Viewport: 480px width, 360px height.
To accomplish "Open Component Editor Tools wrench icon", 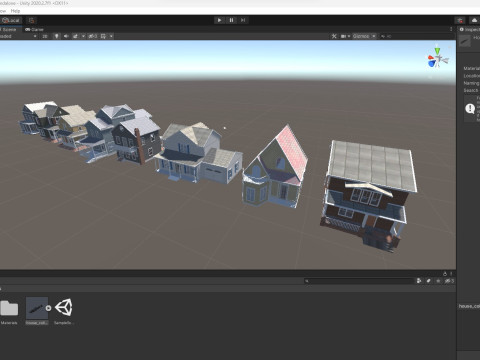I will (334, 36).
